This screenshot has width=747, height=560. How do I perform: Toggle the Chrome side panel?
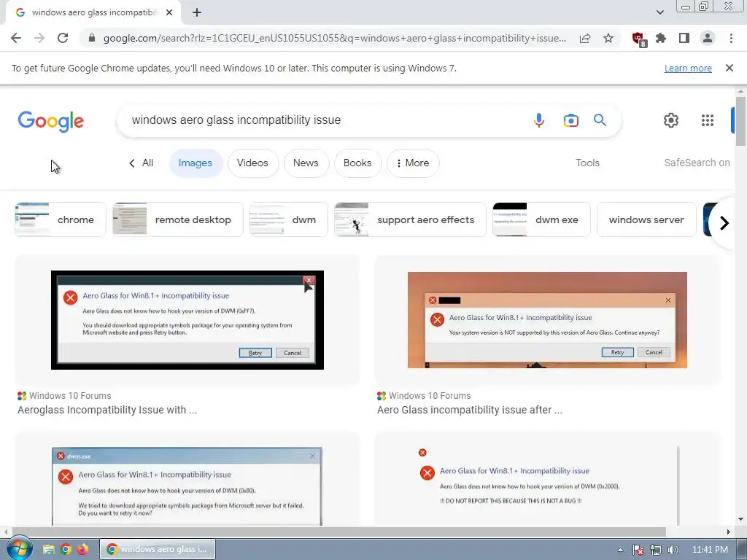coord(684,38)
